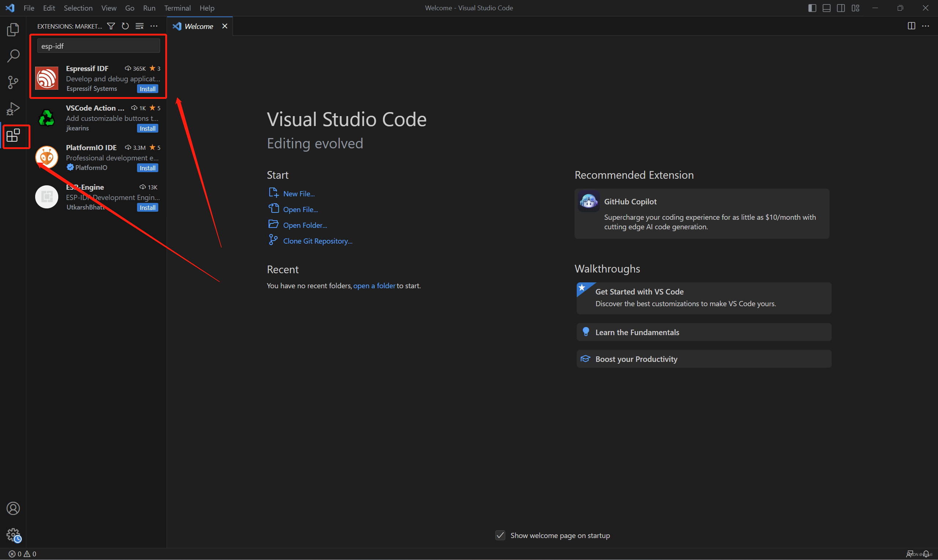Viewport: 938px width, 560px height.
Task: Open the Explorer view in activity bar
Action: 13,29
